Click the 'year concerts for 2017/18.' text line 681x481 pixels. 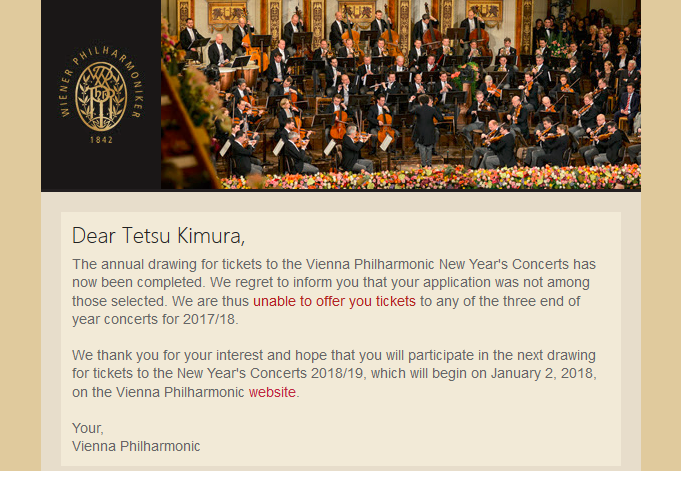(155, 319)
